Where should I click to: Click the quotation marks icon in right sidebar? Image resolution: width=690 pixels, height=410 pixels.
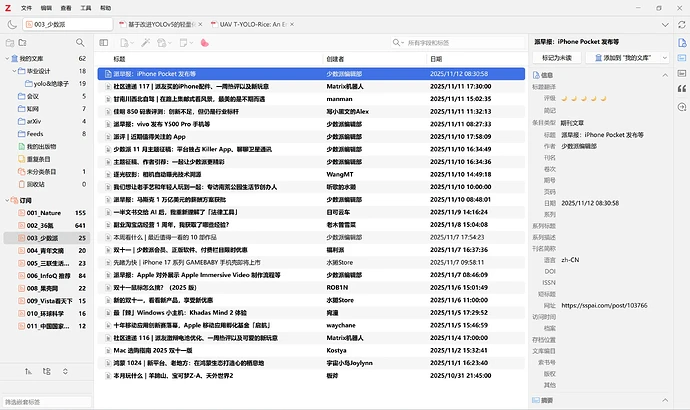tap(682, 89)
